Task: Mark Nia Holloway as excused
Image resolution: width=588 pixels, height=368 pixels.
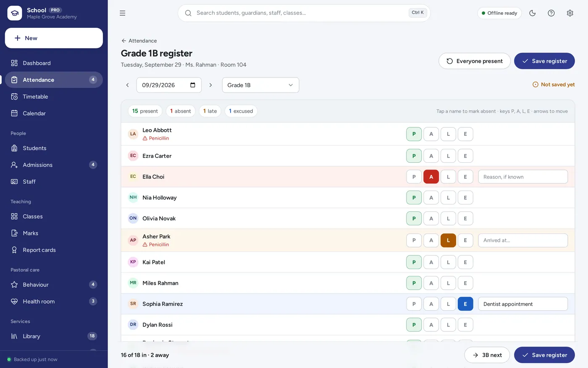Action: tap(465, 198)
